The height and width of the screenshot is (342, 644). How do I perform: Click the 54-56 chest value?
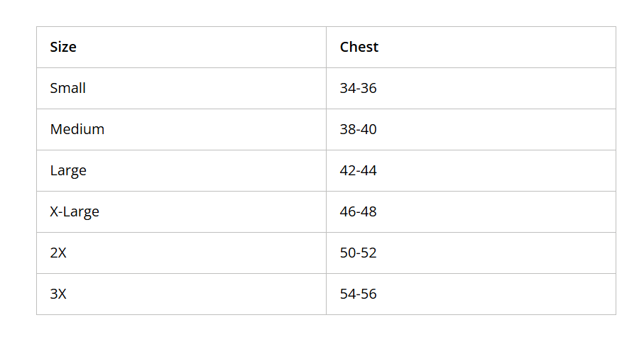point(358,294)
